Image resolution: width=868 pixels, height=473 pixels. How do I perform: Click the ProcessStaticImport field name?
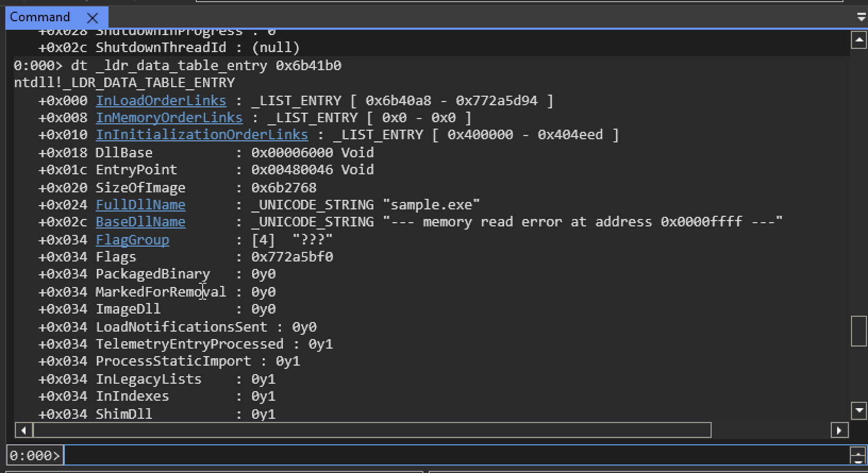[x=173, y=361]
